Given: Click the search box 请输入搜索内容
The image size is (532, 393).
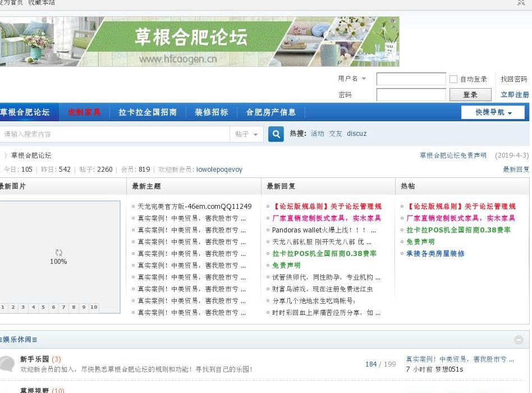Looking at the screenshot, I should click(x=114, y=134).
